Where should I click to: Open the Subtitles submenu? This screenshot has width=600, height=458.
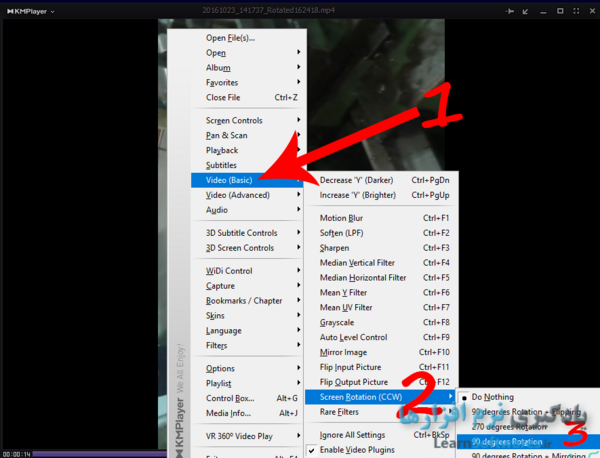(248, 165)
